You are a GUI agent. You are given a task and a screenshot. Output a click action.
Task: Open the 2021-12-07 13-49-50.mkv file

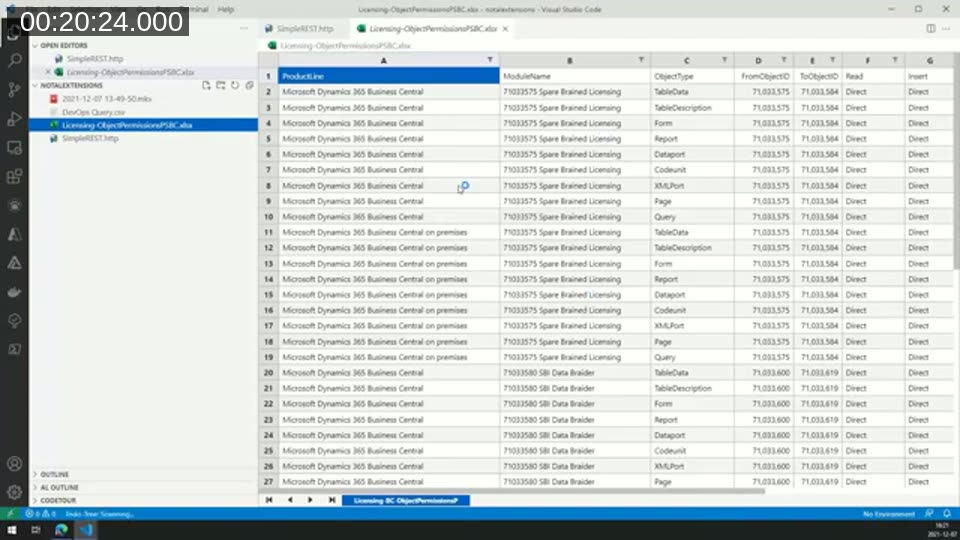point(107,99)
